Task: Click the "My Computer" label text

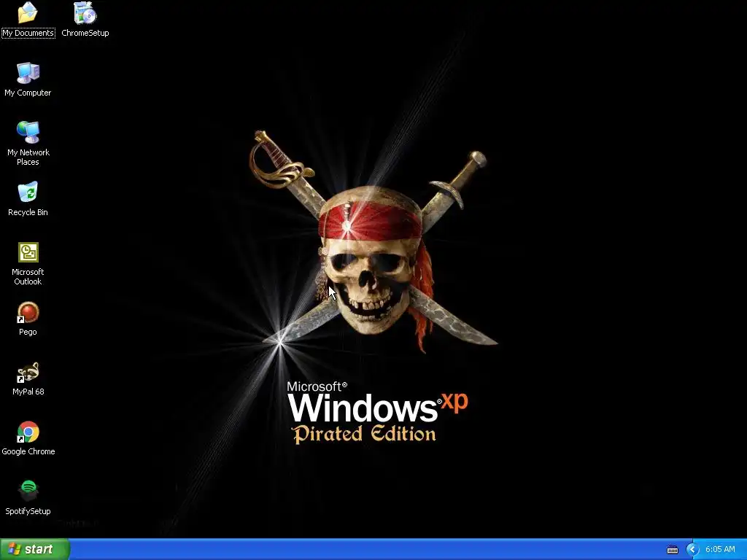Action: pyautogui.click(x=28, y=93)
